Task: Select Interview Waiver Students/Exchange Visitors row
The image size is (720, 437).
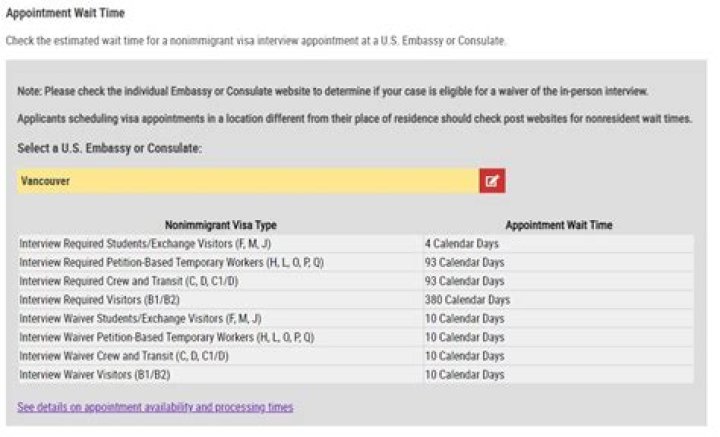Action: click(x=356, y=319)
